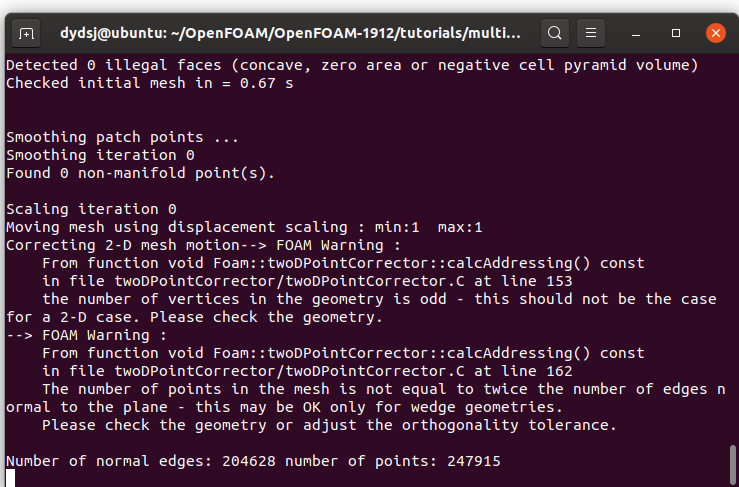Click the 'Detected 0 illegal faces' line
The width and height of the screenshot is (739, 487).
click(352, 65)
